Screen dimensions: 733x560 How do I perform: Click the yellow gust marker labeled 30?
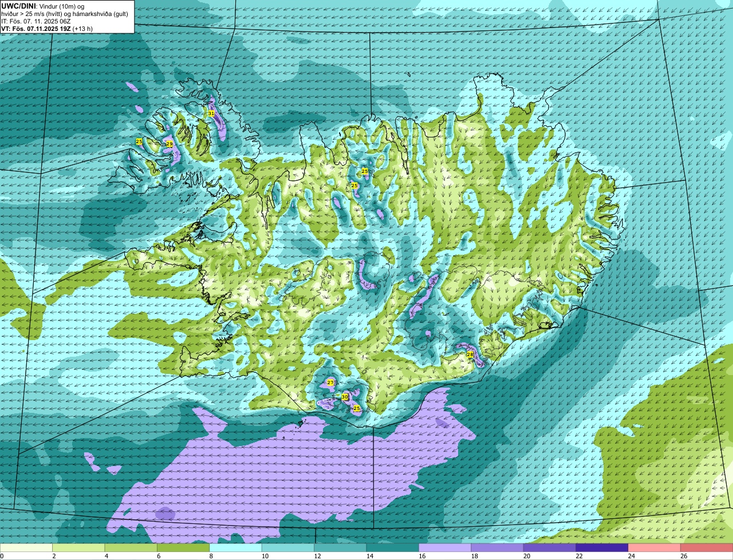(345, 397)
